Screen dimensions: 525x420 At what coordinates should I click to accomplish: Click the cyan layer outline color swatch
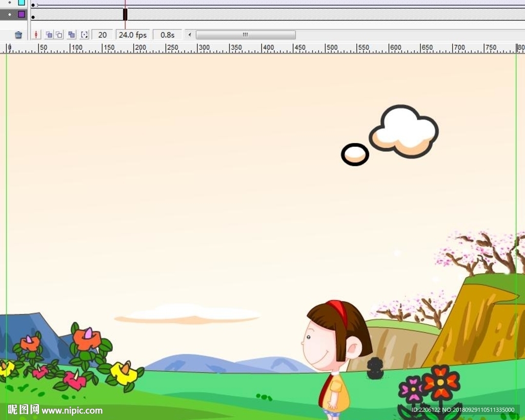22,3
